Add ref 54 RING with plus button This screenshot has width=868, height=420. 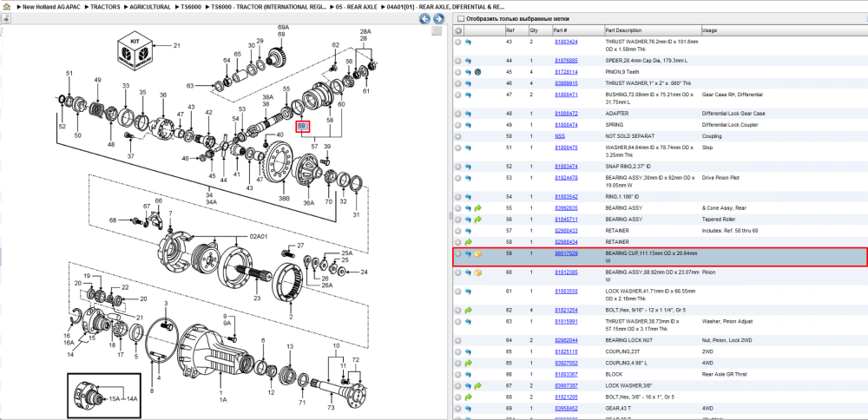(458, 197)
